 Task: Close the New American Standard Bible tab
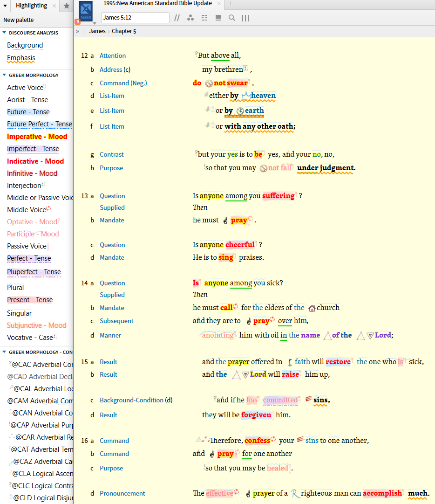[x=219, y=4]
